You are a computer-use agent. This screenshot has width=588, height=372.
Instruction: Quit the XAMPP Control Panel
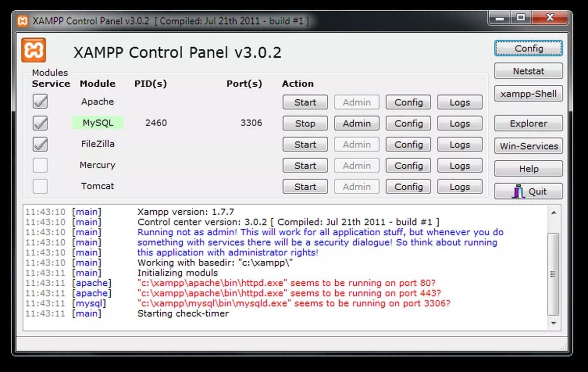[x=529, y=191]
